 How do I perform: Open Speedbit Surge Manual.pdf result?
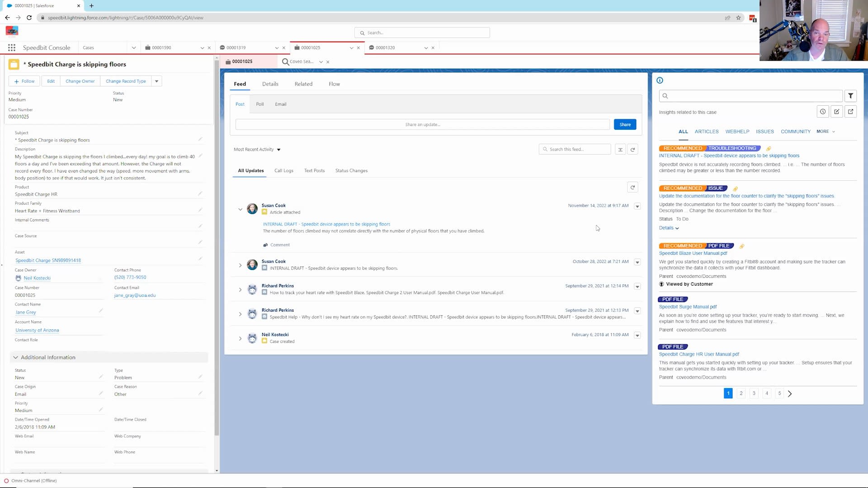[688, 307]
